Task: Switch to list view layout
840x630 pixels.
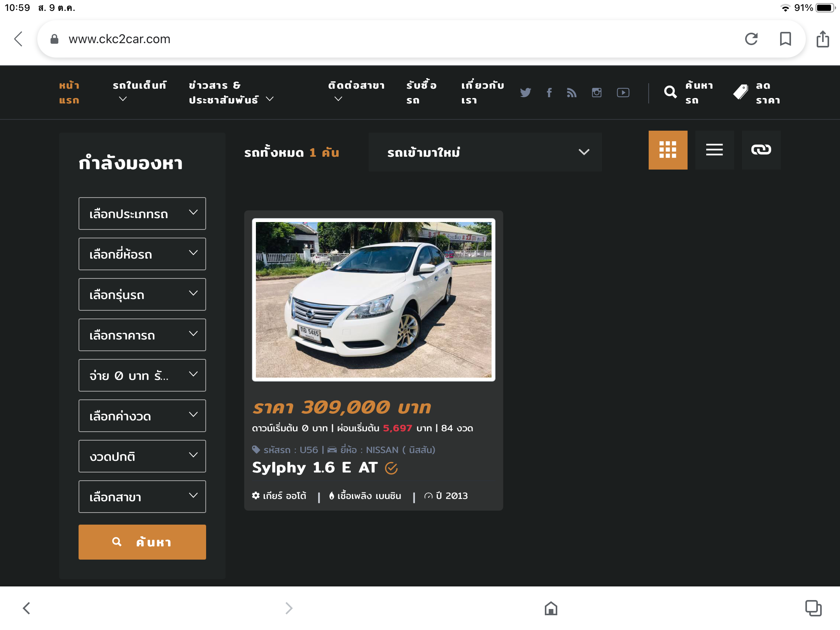Action: (x=714, y=150)
